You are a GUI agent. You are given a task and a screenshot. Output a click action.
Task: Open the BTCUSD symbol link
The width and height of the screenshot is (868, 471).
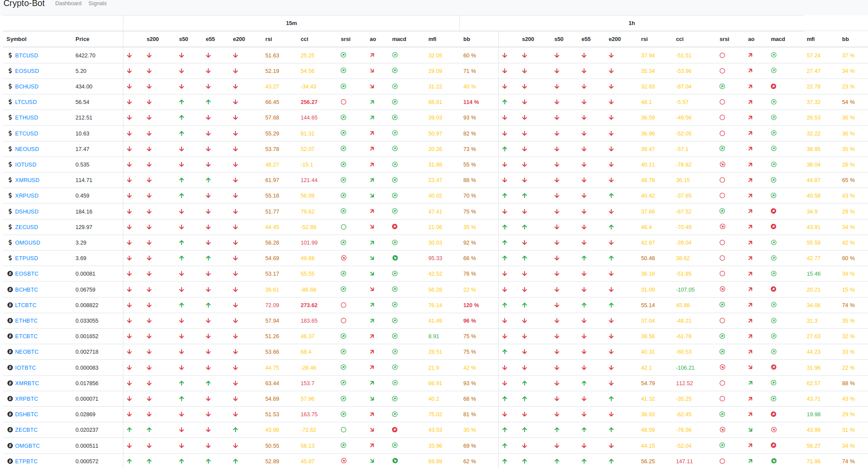pyautogui.click(x=27, y=55)
